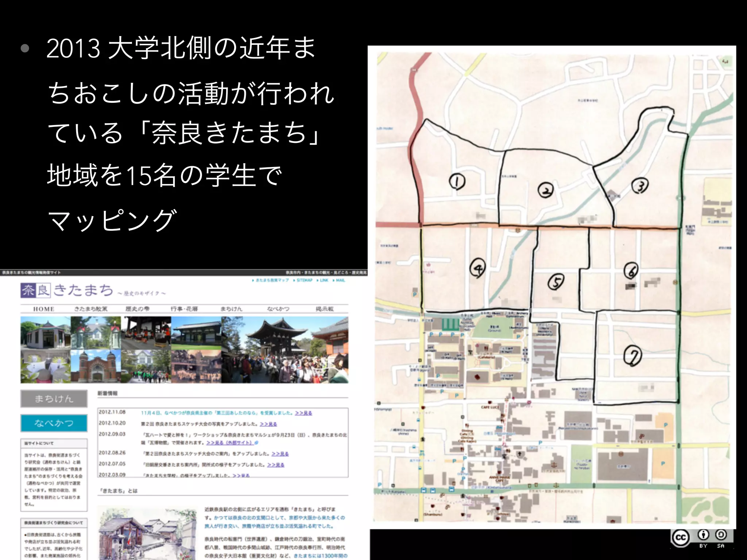Click the CAFE LUCE label on the map

[x=489, y=407]
